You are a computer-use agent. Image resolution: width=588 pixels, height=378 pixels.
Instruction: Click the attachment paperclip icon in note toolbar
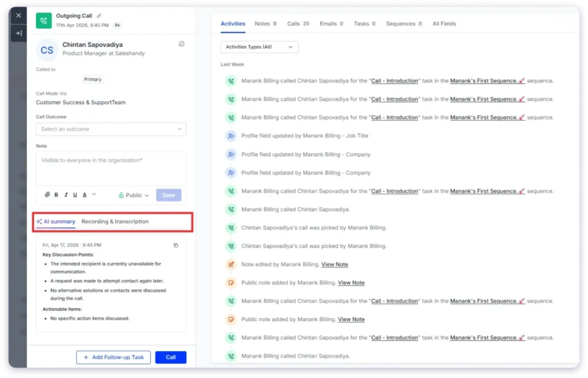click(47, 195)
